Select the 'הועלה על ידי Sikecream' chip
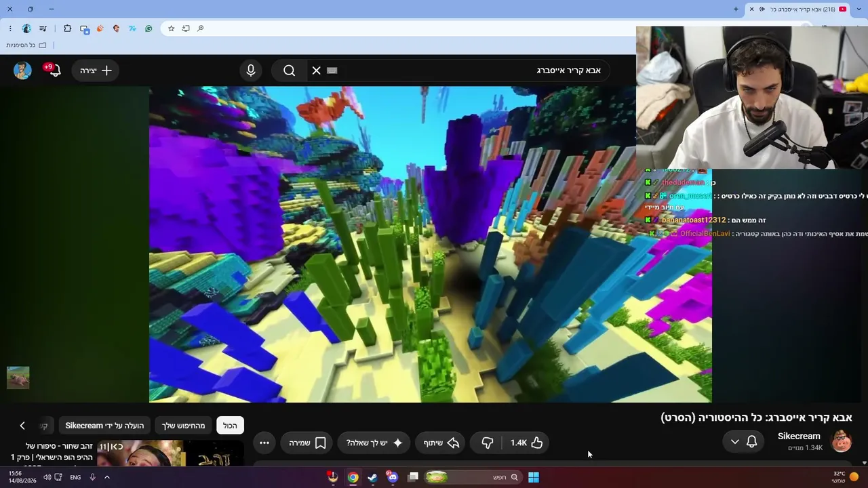The width and height of the screenshot is (868, 488). 104,426
